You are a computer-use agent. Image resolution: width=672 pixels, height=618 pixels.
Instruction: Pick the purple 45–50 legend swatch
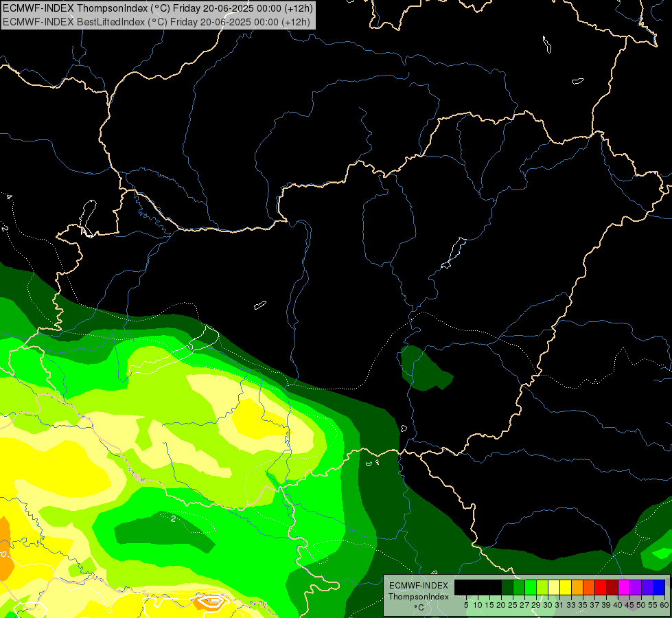[636, 587]
